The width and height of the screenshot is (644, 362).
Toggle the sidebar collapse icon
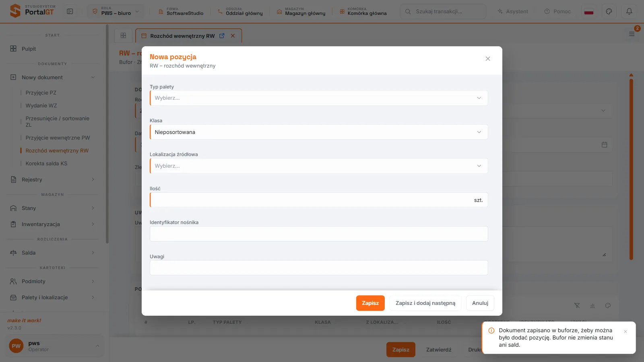70,11
